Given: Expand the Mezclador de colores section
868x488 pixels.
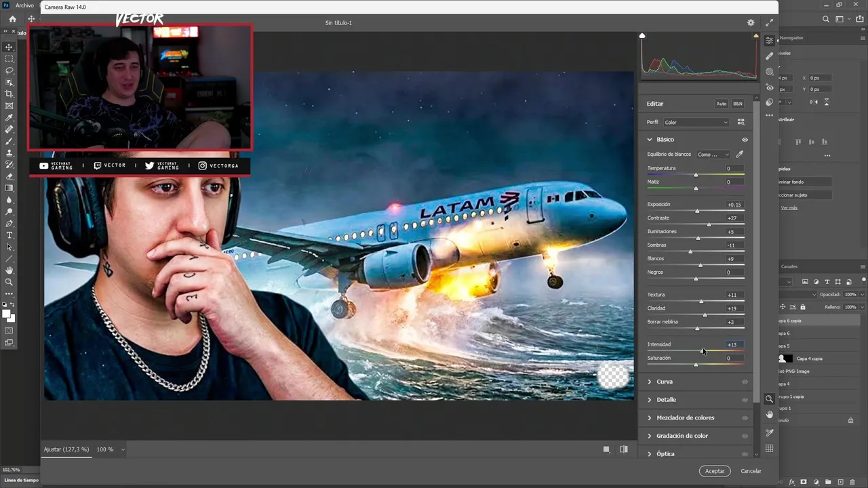Looking at the screenshot, I should [x=650, y=418].
